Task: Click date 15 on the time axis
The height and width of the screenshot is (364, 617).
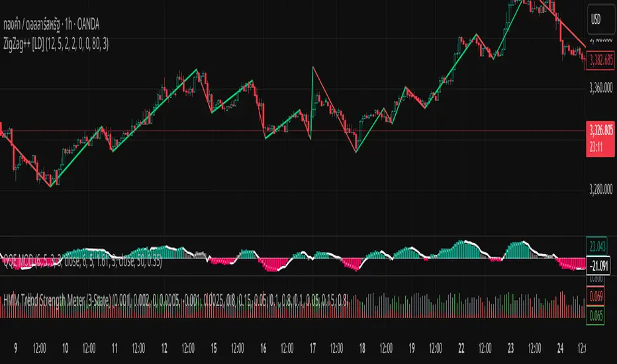Action: tap(214, 348)
